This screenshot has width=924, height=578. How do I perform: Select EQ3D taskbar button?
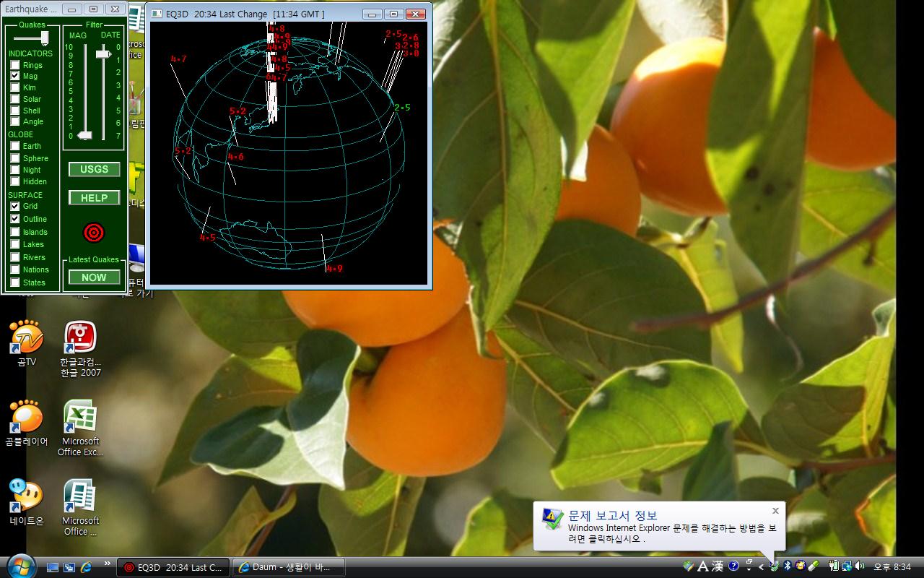pyautogui.click(x=173, y=567)
